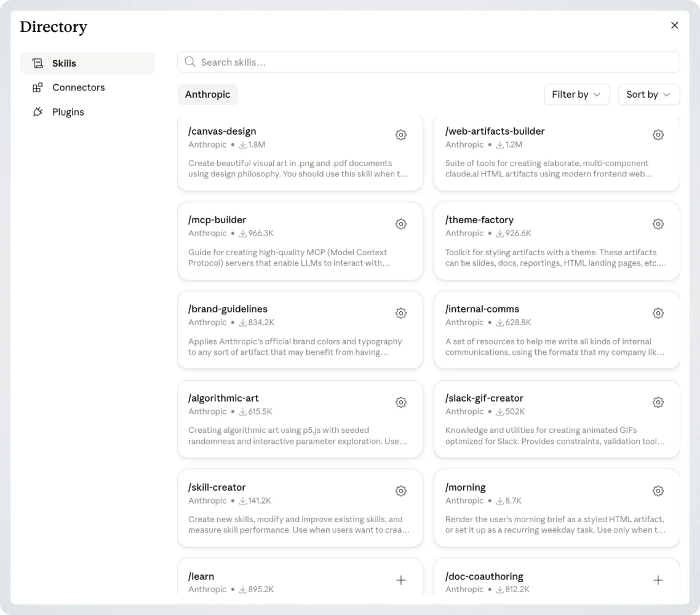Open the /internal-comms skill title
The height and width of the screenshot is (615, 700).
tap(482, 309)
